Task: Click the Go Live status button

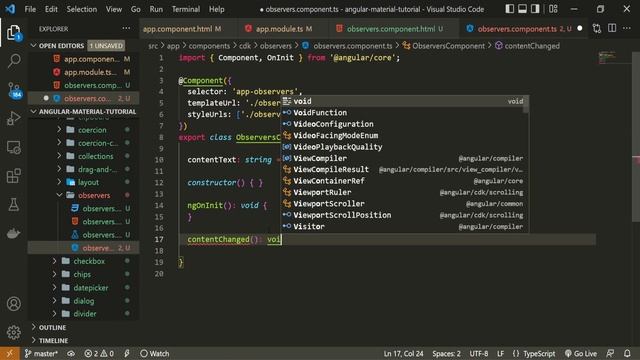Action: [580, 353]
